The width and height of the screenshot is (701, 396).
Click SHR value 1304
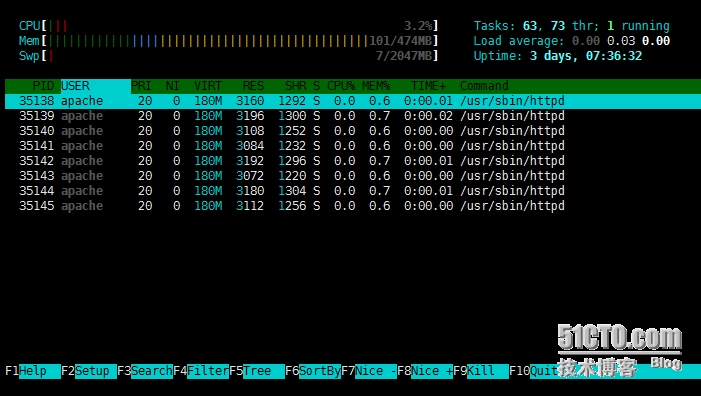click(292, 191)
